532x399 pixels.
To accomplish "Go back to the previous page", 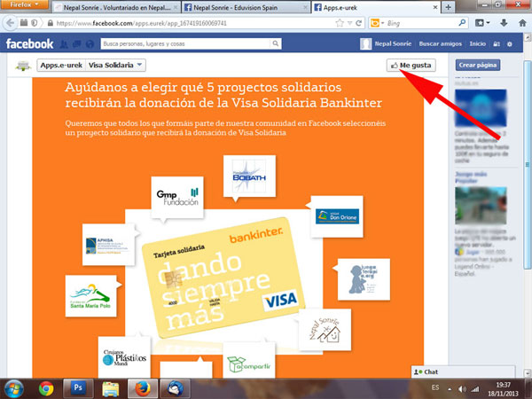I will pyautogui.click(x=10, y=23).
